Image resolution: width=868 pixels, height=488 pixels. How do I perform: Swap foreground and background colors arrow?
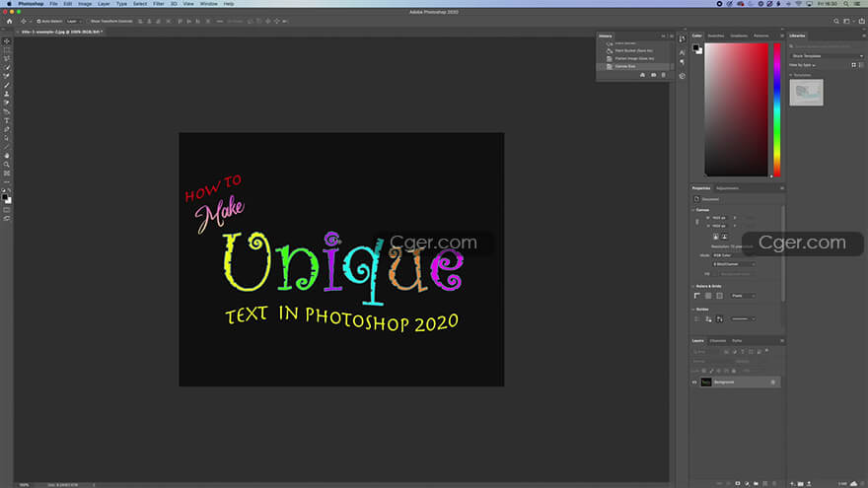(x=10, y=190)
